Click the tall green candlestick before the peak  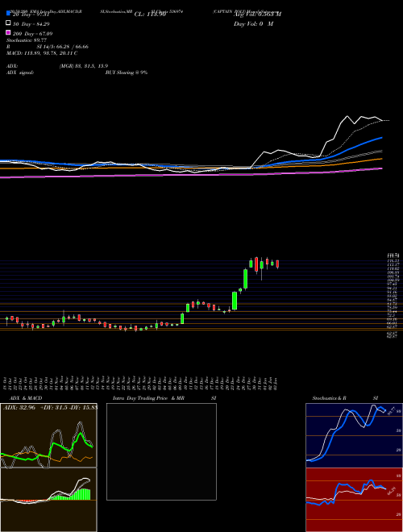pyautogui.click(x=245, y=279)
